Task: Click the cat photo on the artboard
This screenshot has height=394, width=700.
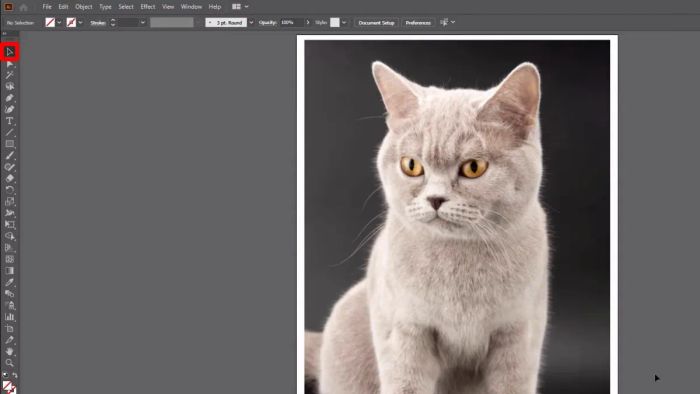Action: pyautogui.click(x=457, y=217)
